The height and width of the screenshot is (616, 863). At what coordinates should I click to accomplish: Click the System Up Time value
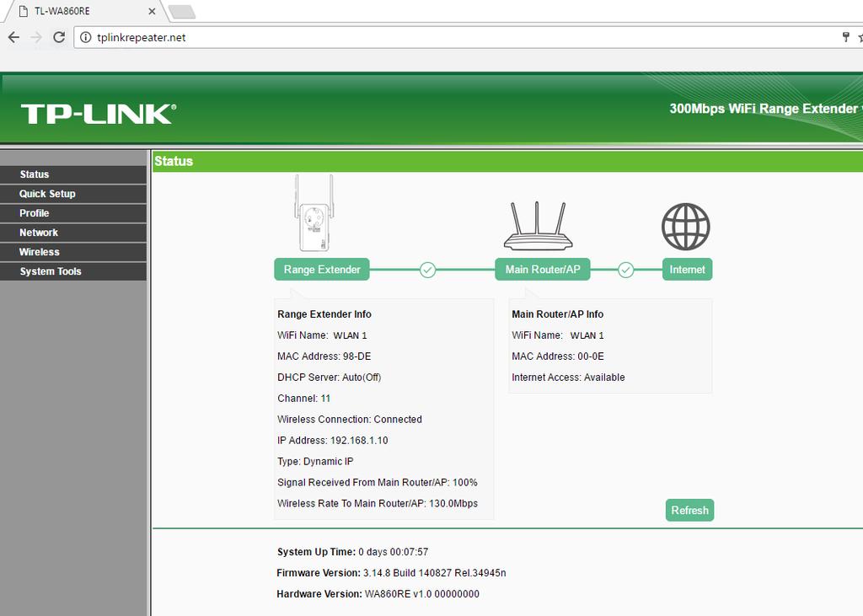tap(393, 552)
